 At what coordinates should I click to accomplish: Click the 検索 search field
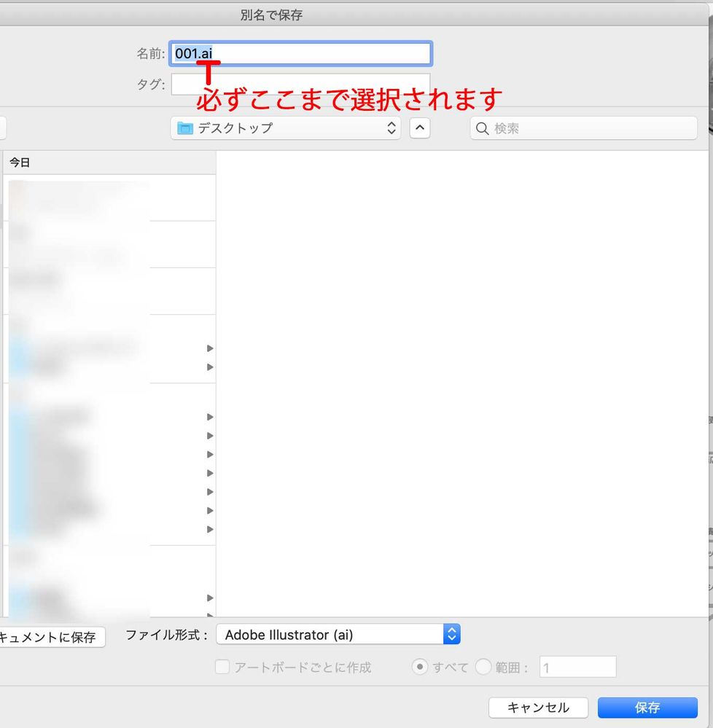(x=583, y=128)
